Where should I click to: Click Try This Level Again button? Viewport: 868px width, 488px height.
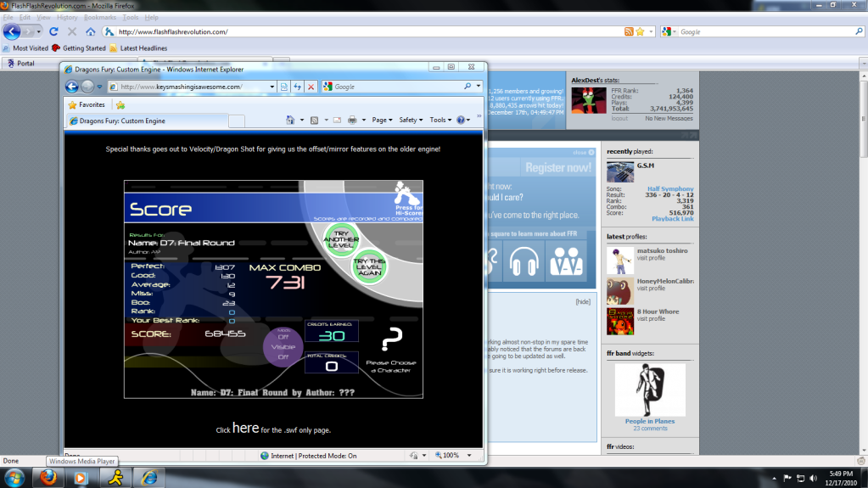click(370, 266)
